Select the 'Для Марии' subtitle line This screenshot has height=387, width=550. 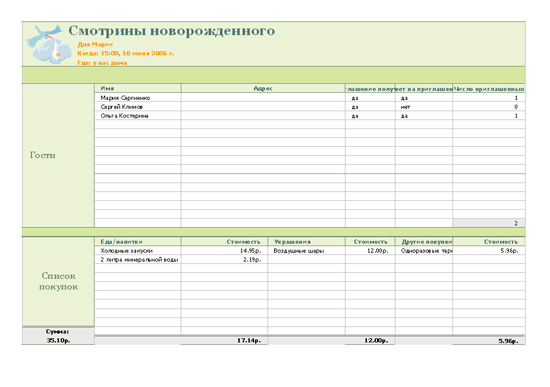point(95,45)
